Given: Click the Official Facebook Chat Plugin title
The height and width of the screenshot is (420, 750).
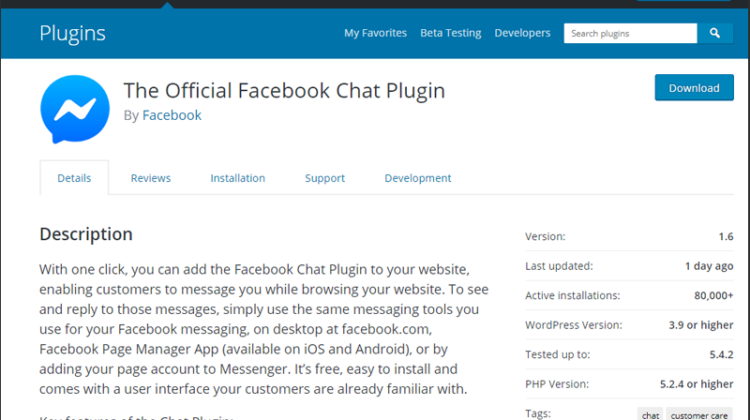Looking at the screenshot, I should [284, 90].
